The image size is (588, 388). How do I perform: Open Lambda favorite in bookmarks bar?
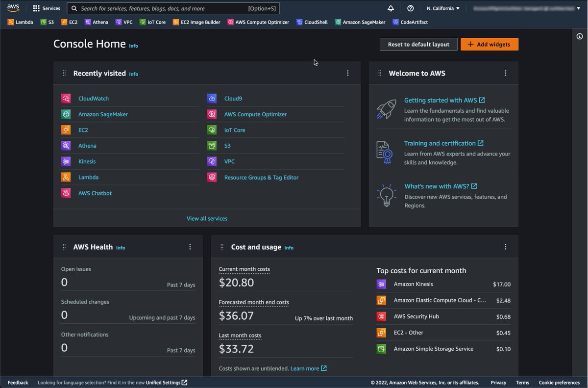coord(21,22)
